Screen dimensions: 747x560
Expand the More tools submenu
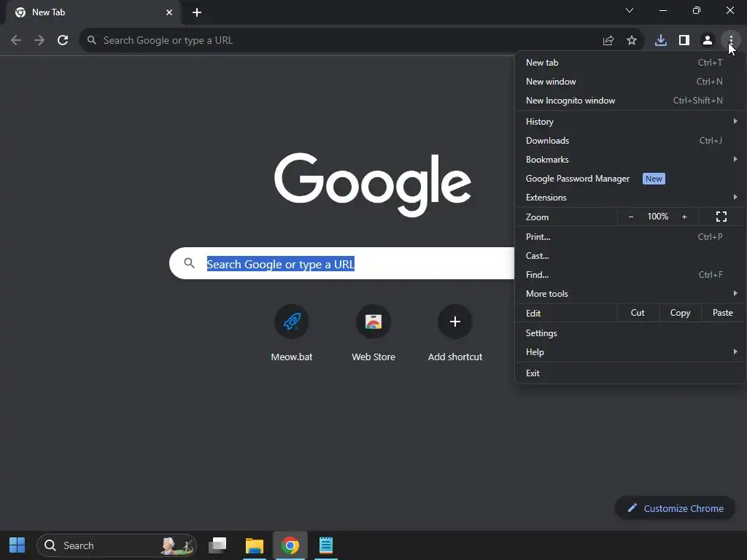[630, 294]
